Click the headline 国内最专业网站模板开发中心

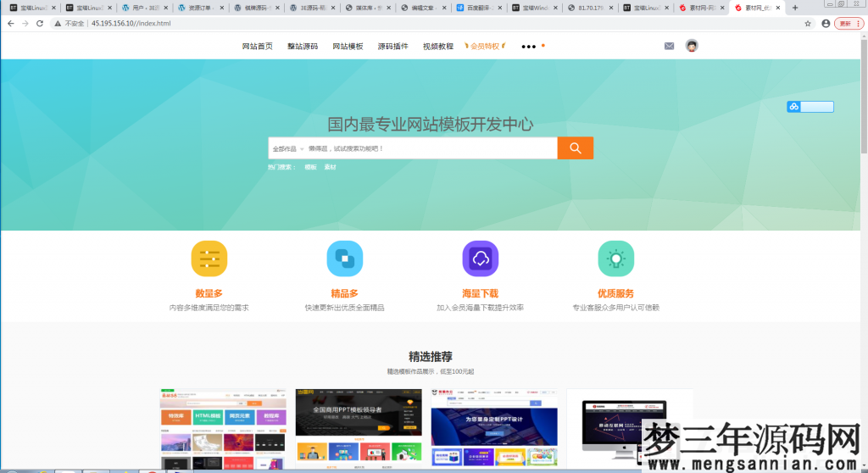[x=431, y=124]
